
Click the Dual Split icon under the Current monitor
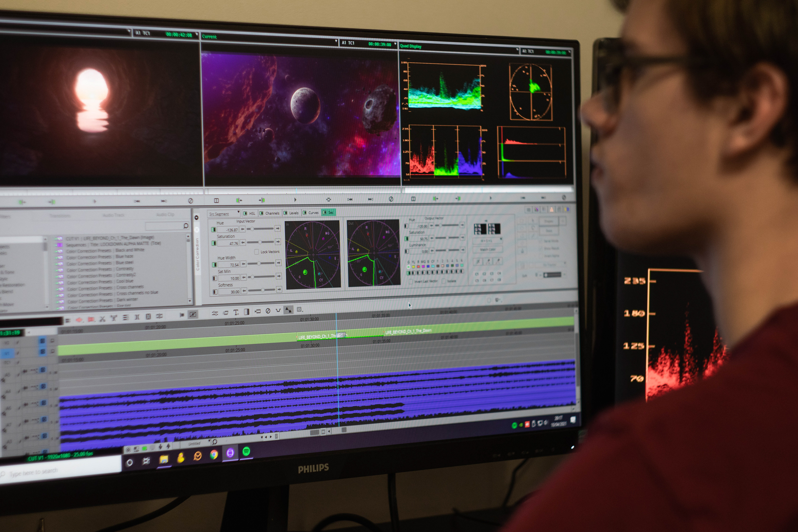click(217, 201)
